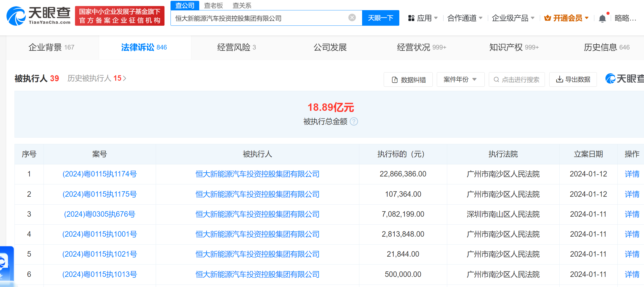The width and height of the screenshot is (644, 287).
Task: Click the 数据纠错 button
Action: coord(408,79)
